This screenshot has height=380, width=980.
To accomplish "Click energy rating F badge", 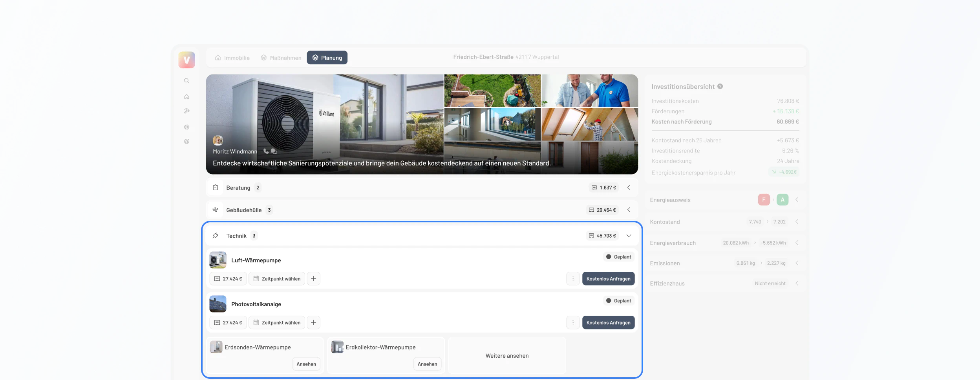I will coord(764,200).
